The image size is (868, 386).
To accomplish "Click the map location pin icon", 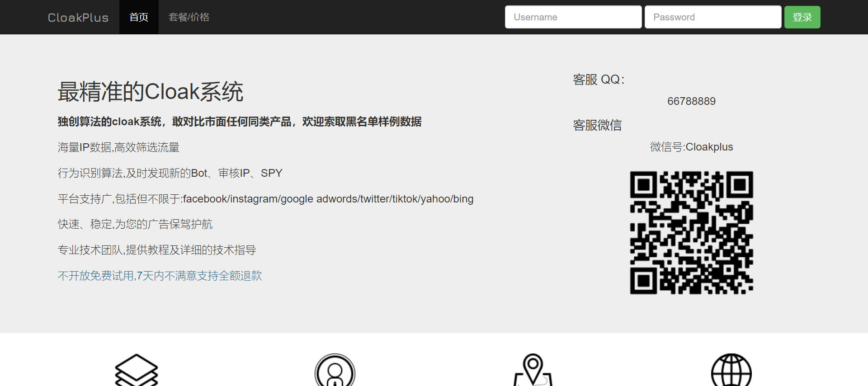I will [533, 370].
